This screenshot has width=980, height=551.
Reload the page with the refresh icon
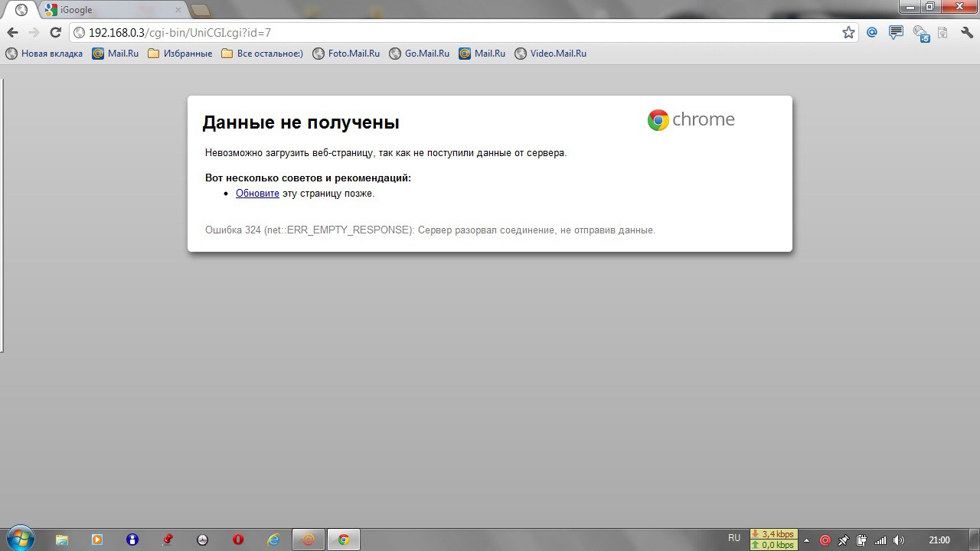[x=55, y=33]
